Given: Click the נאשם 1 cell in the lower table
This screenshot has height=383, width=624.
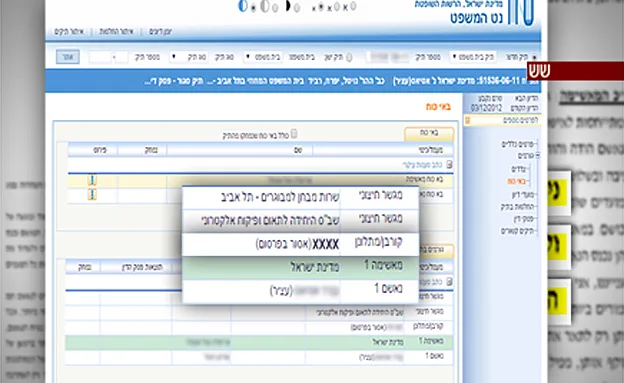Looking at the screenshot, I should [434, 356].
